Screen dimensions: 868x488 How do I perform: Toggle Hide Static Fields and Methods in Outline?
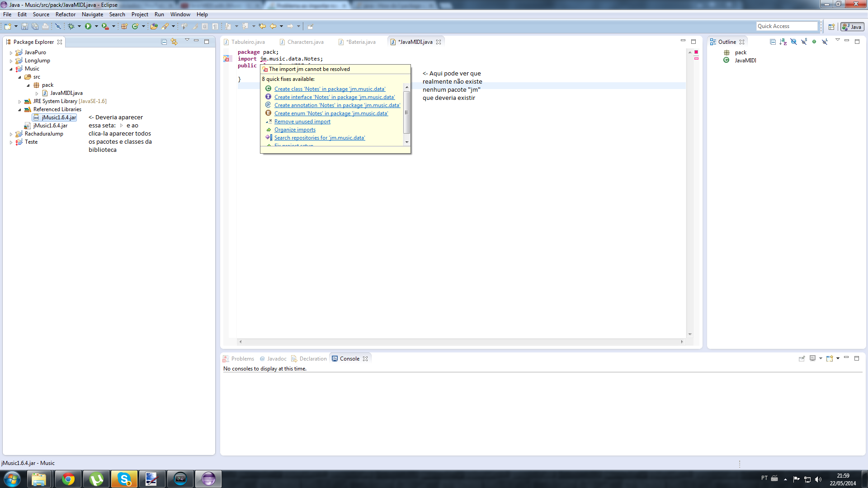pyautogui.click(x=804, y=42)
